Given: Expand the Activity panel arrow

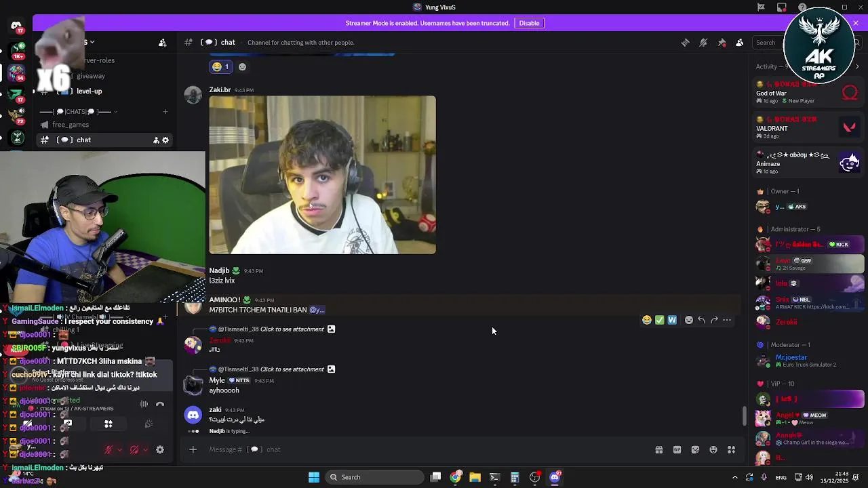Looking at the screenshot, I should click(x=858, y=66).
